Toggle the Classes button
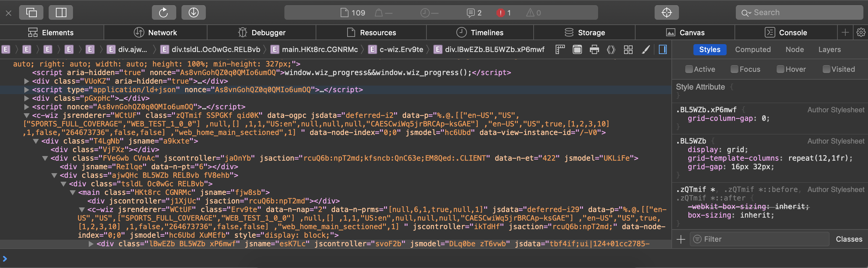The width and height of the screenshot is (868, 268). click(849, 239)
